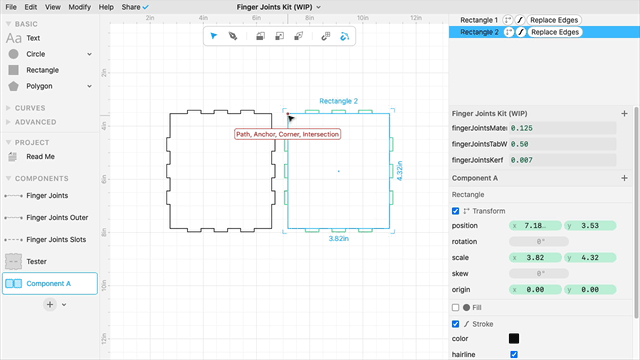This screenshot has width=640, height=360.
Task: Edit scale x field 3.82
Action: 535,258
